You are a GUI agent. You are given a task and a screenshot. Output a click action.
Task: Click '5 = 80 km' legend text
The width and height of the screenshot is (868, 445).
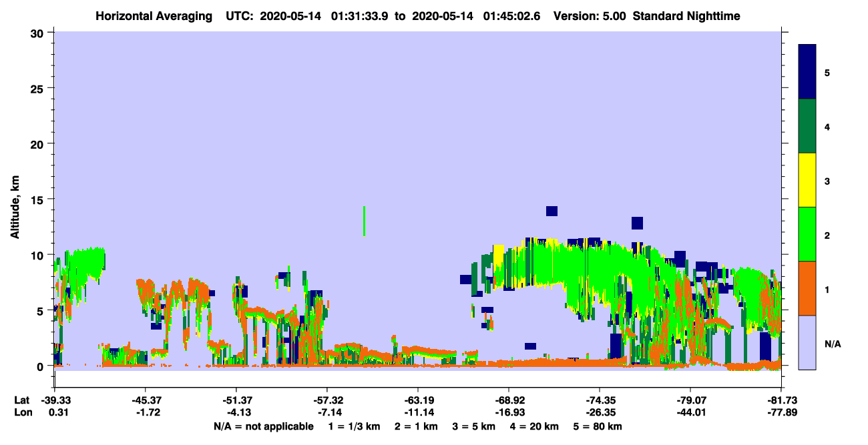(598, 426)
